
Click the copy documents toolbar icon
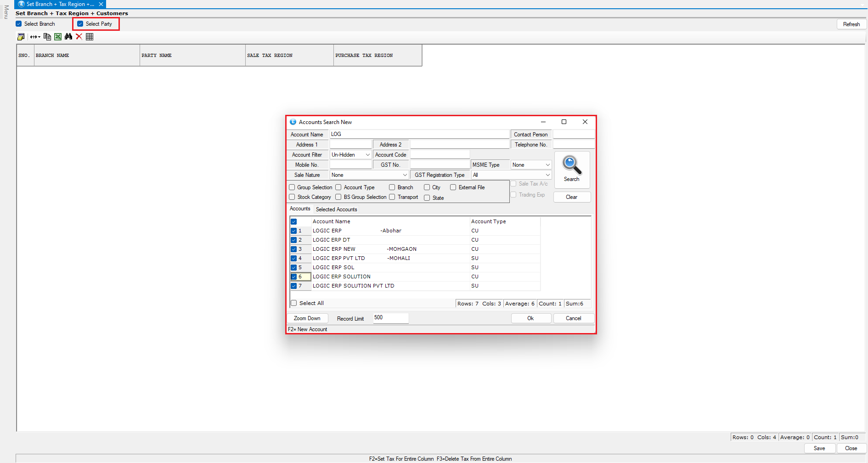point(47,37)
